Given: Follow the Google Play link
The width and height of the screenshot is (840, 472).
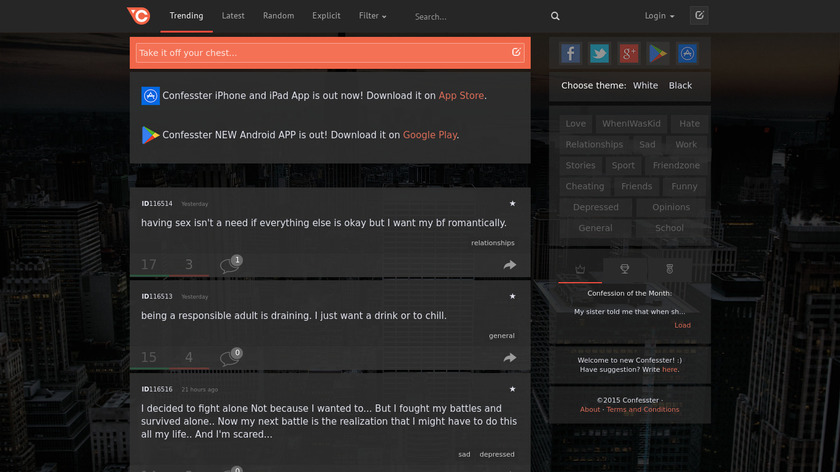Looking at the screenshot, I should pos(430,135).
